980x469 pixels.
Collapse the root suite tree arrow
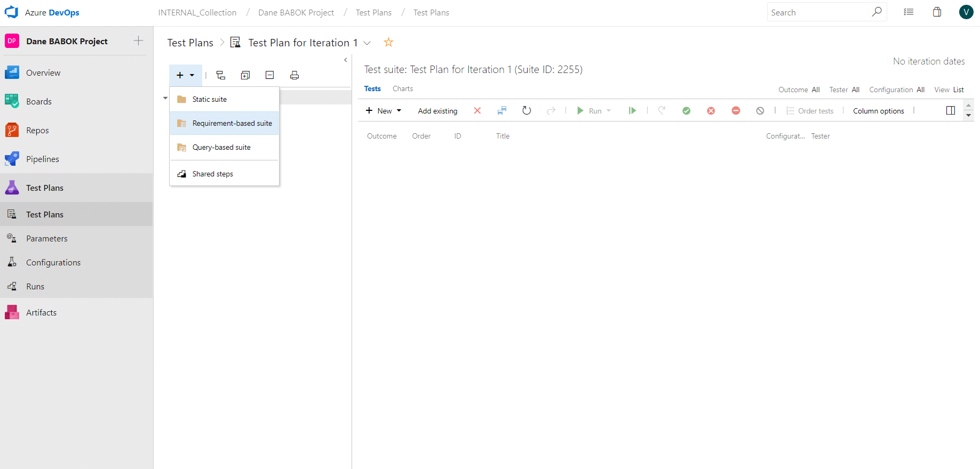165,98
